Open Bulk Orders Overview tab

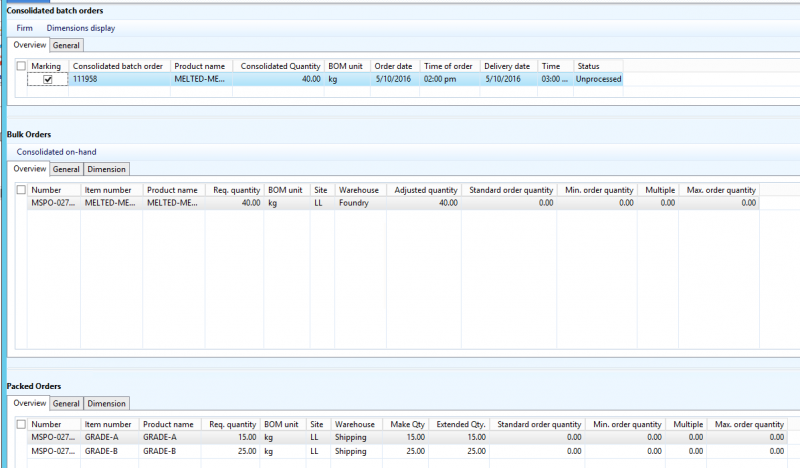coord(29,169)
